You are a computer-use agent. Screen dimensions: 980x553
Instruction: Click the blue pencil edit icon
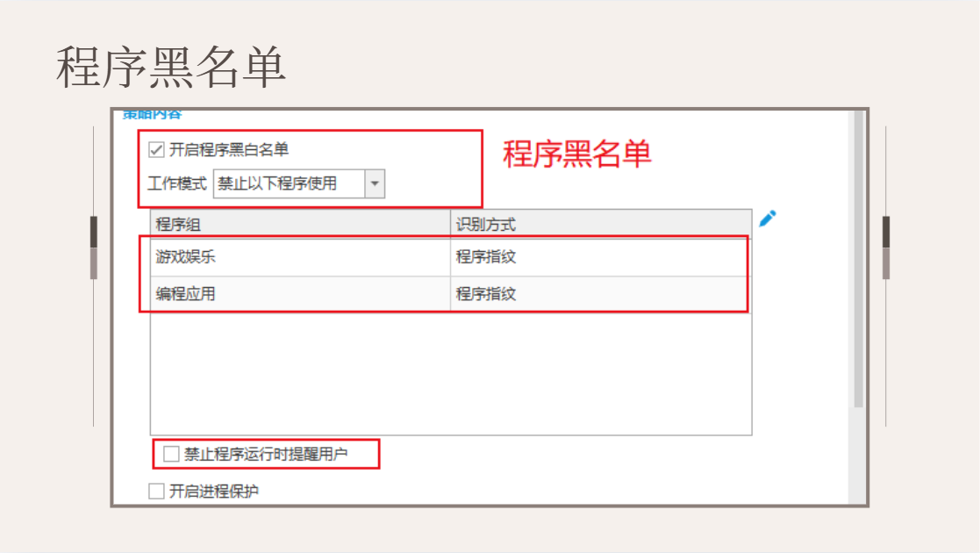click(768, 219)
